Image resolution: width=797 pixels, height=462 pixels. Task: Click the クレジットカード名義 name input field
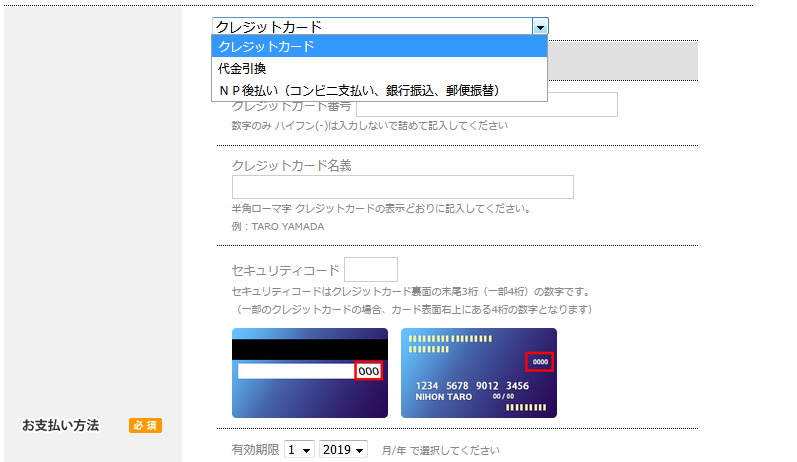click(402, 187)
